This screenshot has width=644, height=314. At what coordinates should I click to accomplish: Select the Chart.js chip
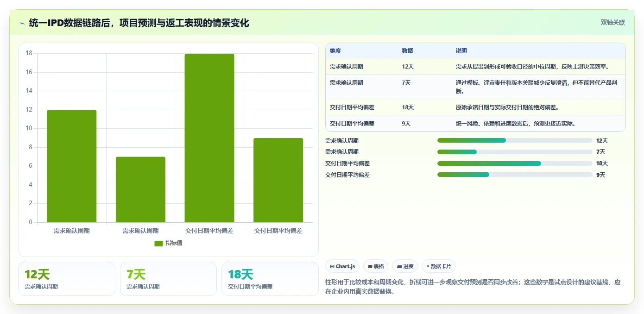(343, 266)
